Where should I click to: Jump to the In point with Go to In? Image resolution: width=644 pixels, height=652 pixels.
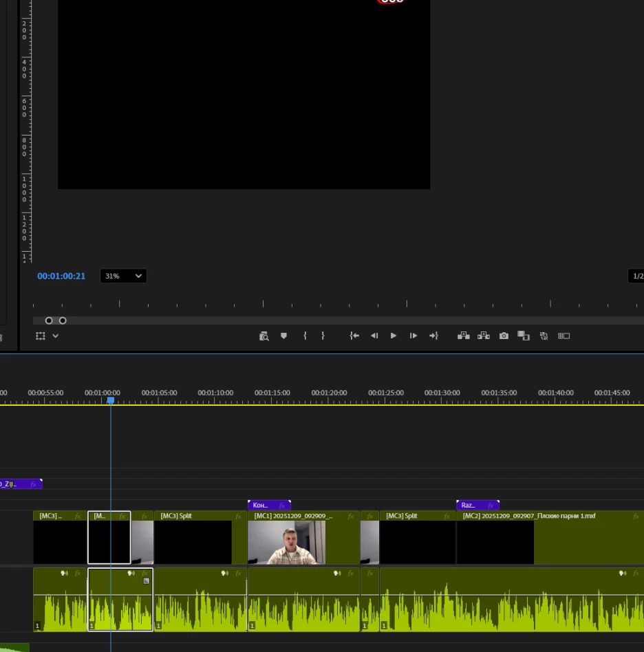tap(354, 336)
